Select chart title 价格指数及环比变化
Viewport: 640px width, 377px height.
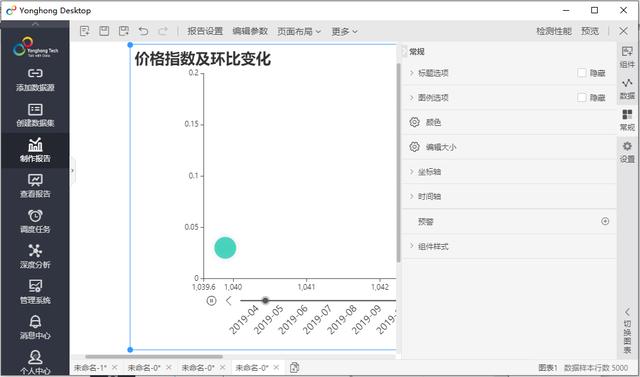[202, 59]
